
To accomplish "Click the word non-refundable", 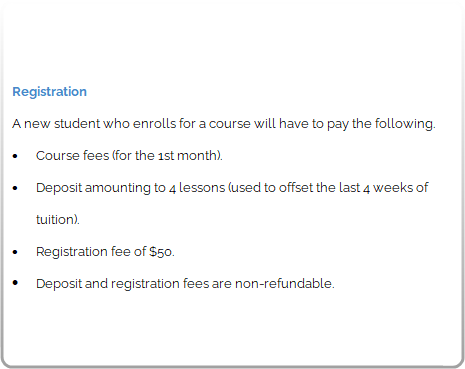I will [x=283, y=284].
